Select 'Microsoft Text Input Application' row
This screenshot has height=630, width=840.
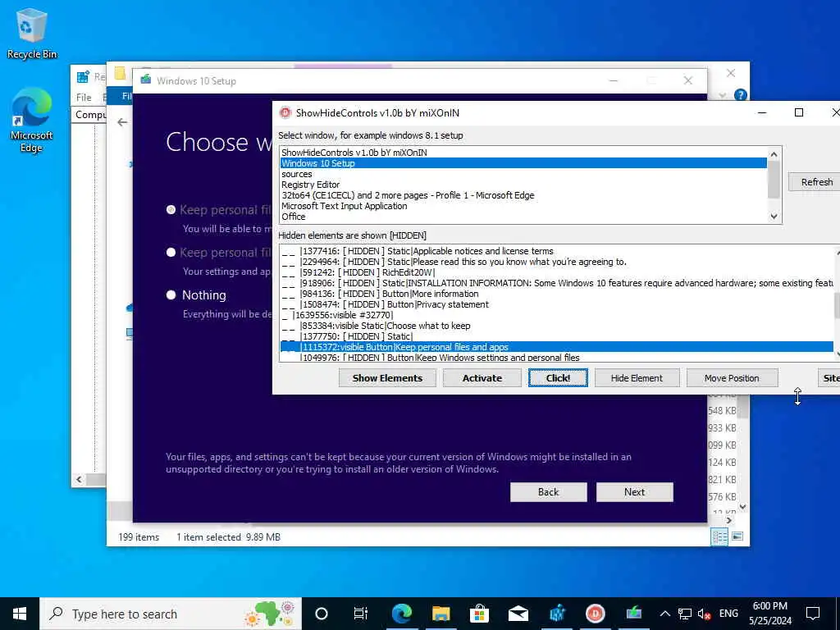(523, 206)
